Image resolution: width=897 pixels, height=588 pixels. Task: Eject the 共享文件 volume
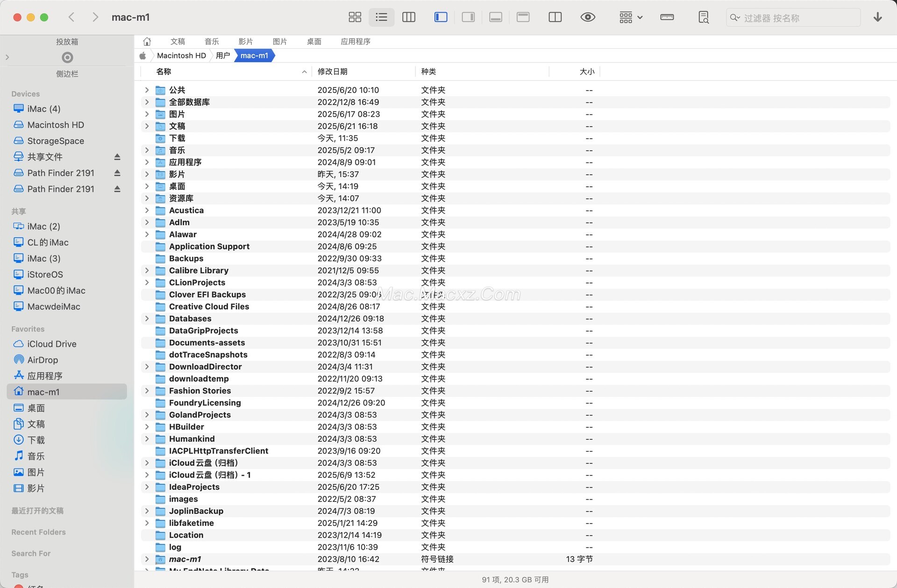[117, 157]
